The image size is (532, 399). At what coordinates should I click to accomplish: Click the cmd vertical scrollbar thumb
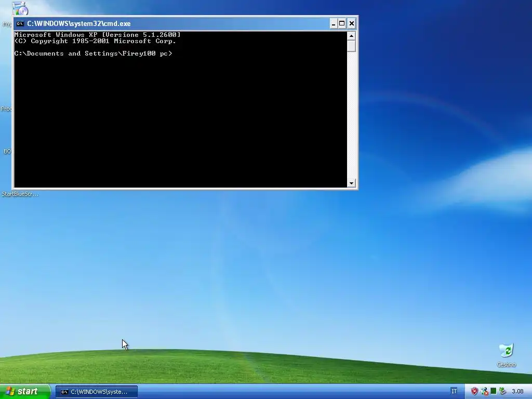tap(351, 46)
